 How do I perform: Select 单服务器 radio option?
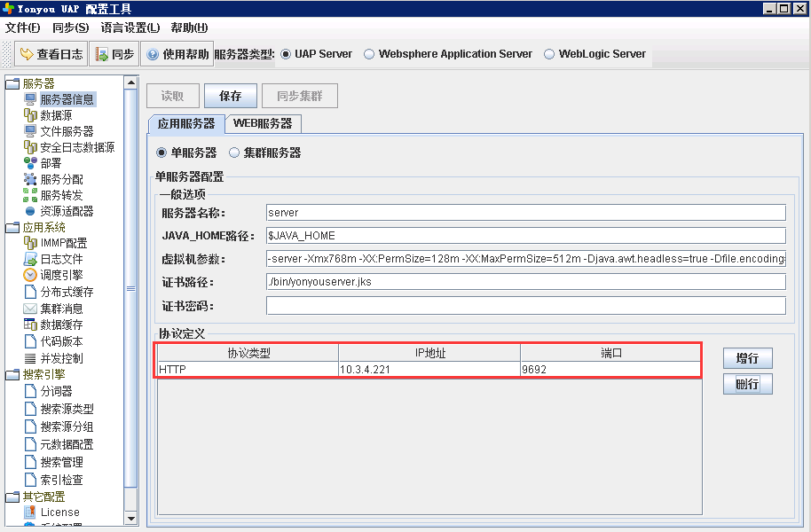click(161, 153)
